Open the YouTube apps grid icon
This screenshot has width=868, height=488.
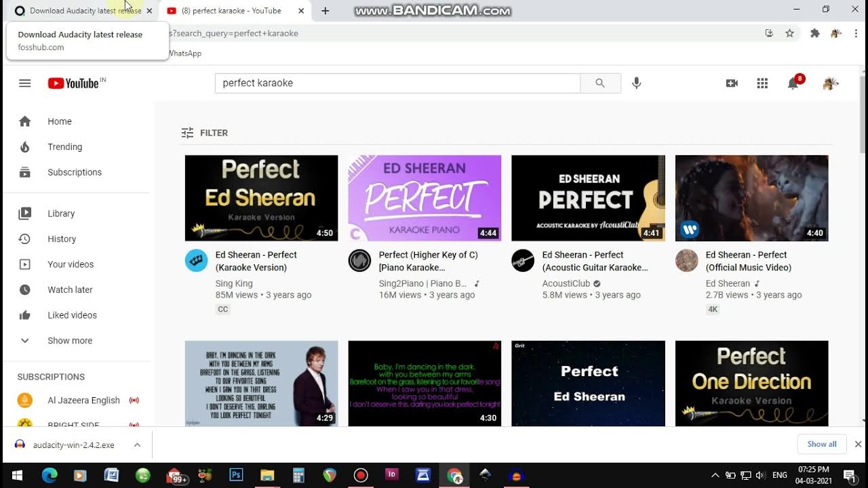tap(762, 83)
